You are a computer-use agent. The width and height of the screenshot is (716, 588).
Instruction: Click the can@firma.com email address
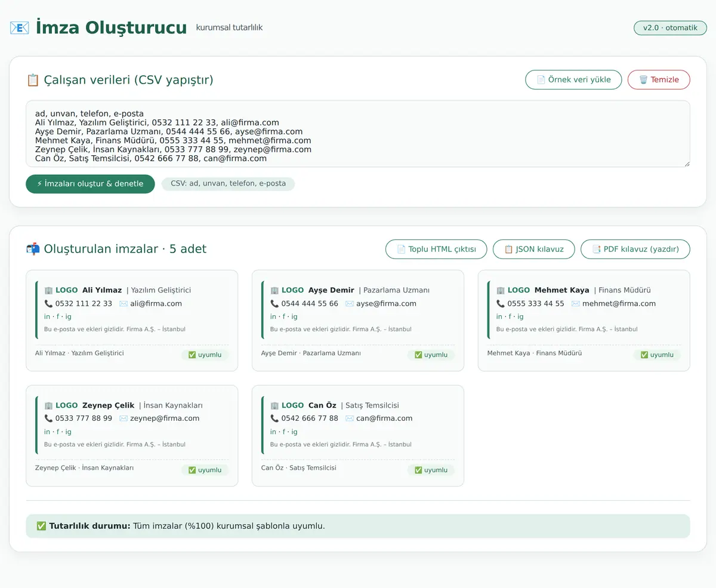click(384, 418)
